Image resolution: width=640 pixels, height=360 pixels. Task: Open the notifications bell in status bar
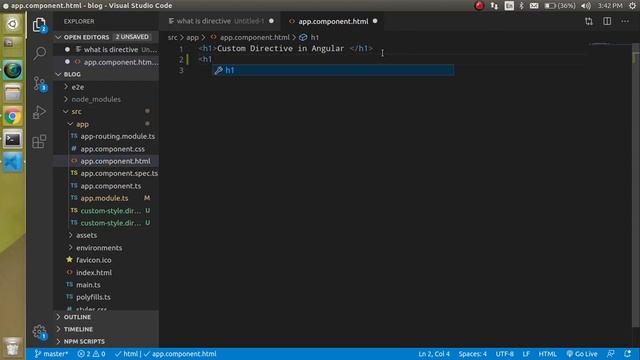tap(628, 354)
